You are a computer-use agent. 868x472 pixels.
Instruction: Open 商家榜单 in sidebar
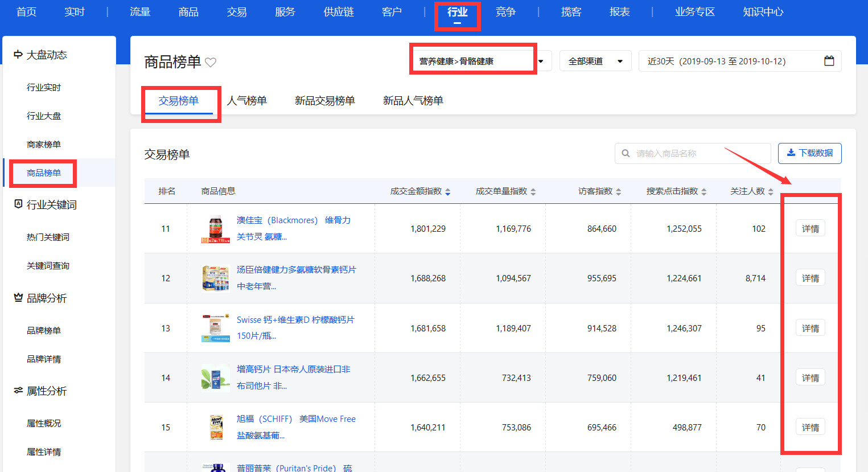[44, 144]
